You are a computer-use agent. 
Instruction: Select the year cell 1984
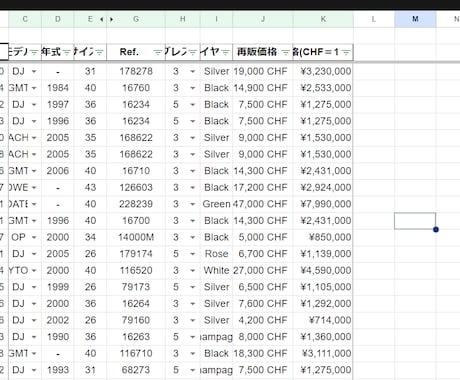click(x=58, y=88)
